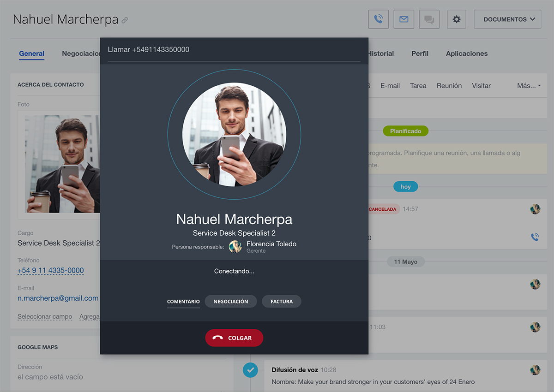Open the Más... dropdown menu
The image size is (554, 392).
(529, 86)
